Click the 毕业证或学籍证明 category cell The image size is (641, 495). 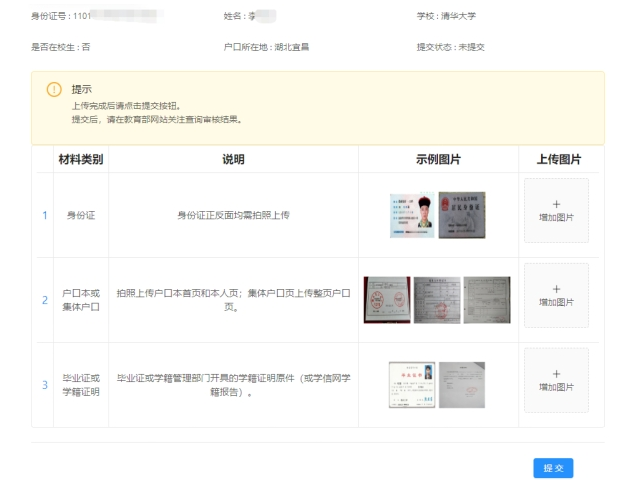coord(81,385)
